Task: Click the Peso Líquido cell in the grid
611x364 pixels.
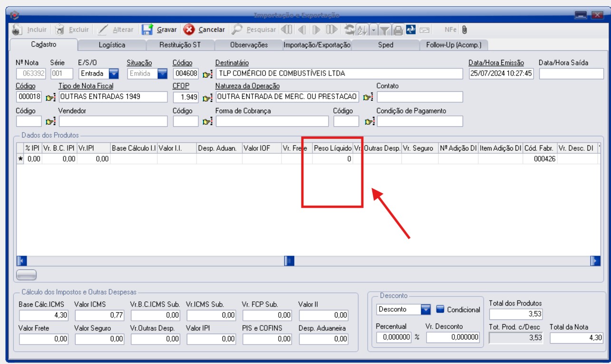Action: click(x=332, y=159)
